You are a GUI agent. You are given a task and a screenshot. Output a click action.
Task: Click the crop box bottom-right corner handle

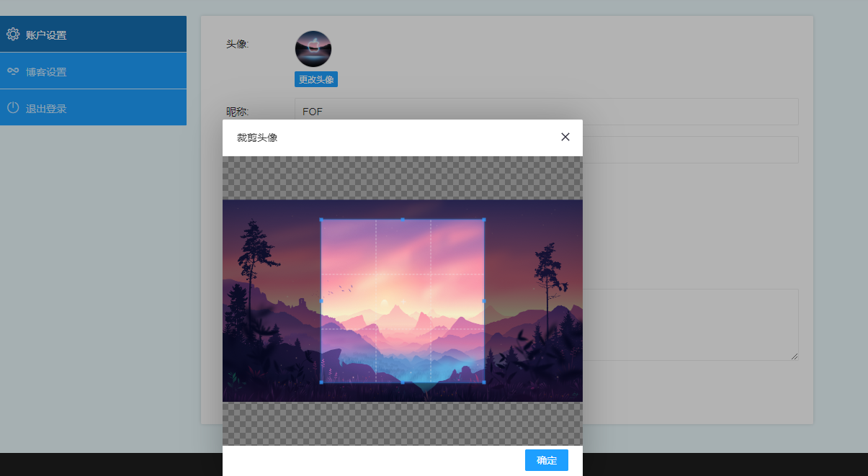pos(484,382)
